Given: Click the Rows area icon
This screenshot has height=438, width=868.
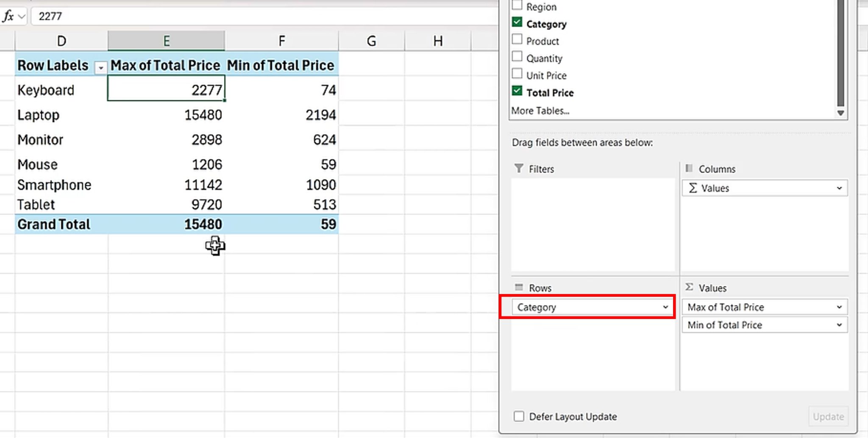Looking at the screenshot, I should click(519, 288).
